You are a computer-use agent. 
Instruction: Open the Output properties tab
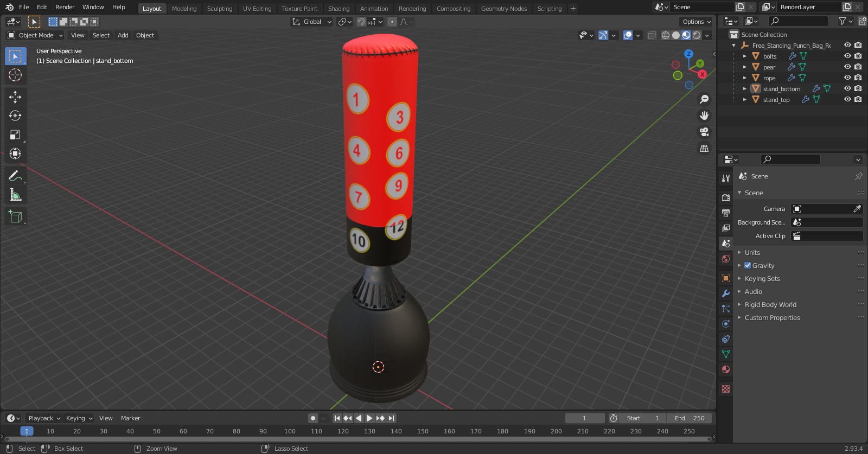726,213
